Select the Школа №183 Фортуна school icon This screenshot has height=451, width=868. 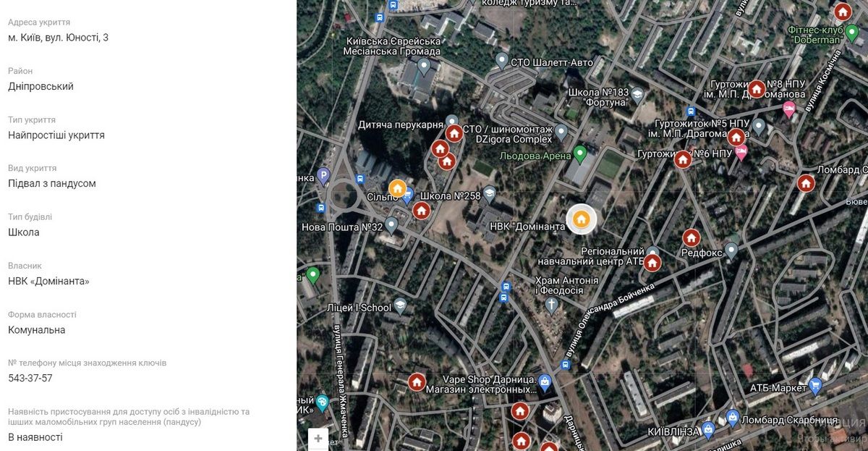637,94
